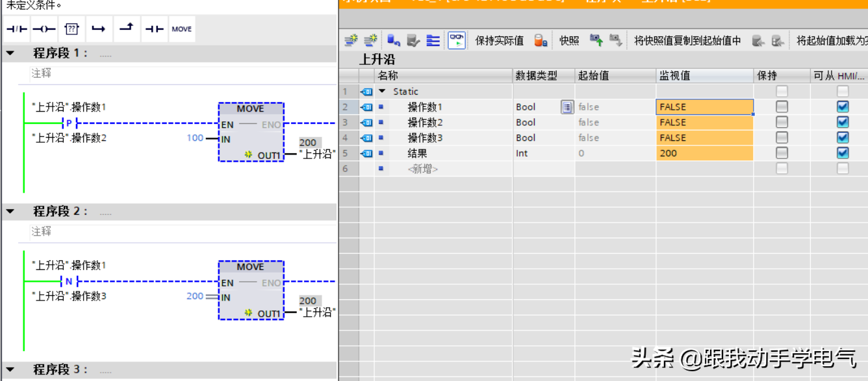Select the monitor value FALSE of 操作数1
The height and width of the screenshot is (381, 868).
[x=705, y=107]
